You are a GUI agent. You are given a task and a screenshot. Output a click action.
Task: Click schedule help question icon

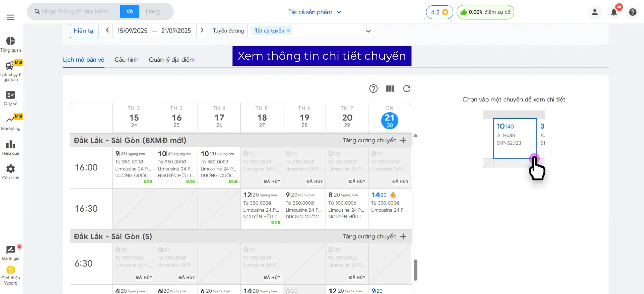coord(373,89)
